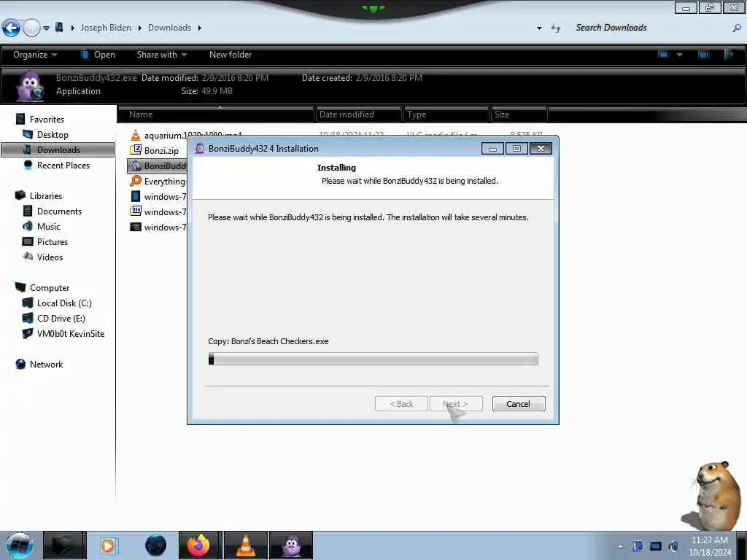
Task: Click the Explorer forward arrow button
Action: tap(31, 28)
